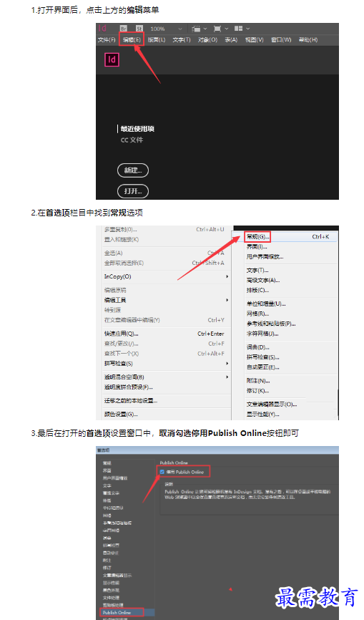Open the 窗口(W) menu

click(281, 39)
